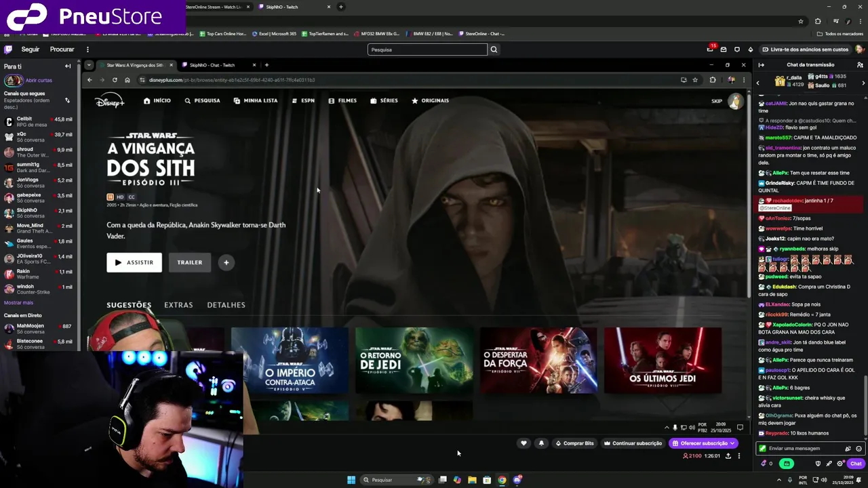
Task: Show hidden system tray icons
Action: (x=780, y=480)
